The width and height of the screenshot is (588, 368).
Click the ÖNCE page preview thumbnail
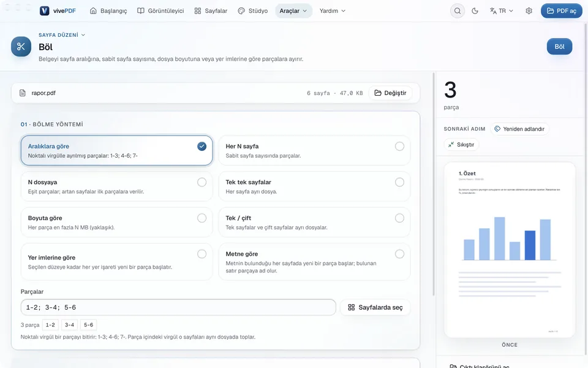[x=510, y=250]
